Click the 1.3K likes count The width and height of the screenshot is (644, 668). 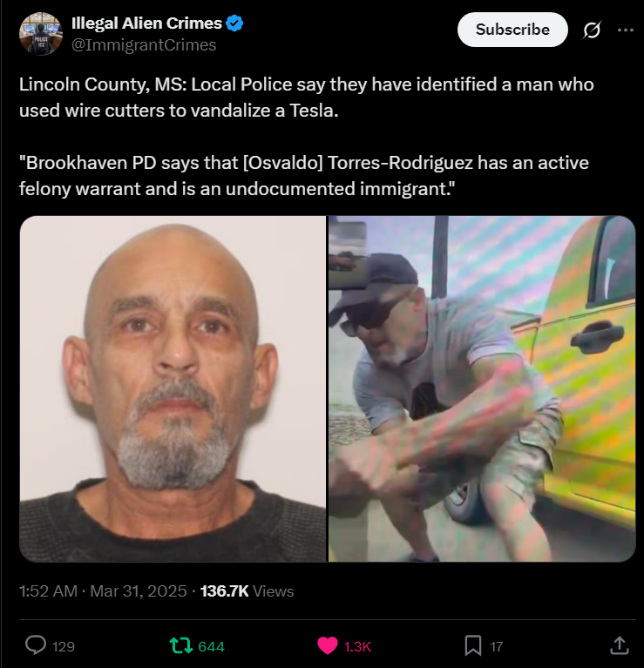[x=357, y=646]
